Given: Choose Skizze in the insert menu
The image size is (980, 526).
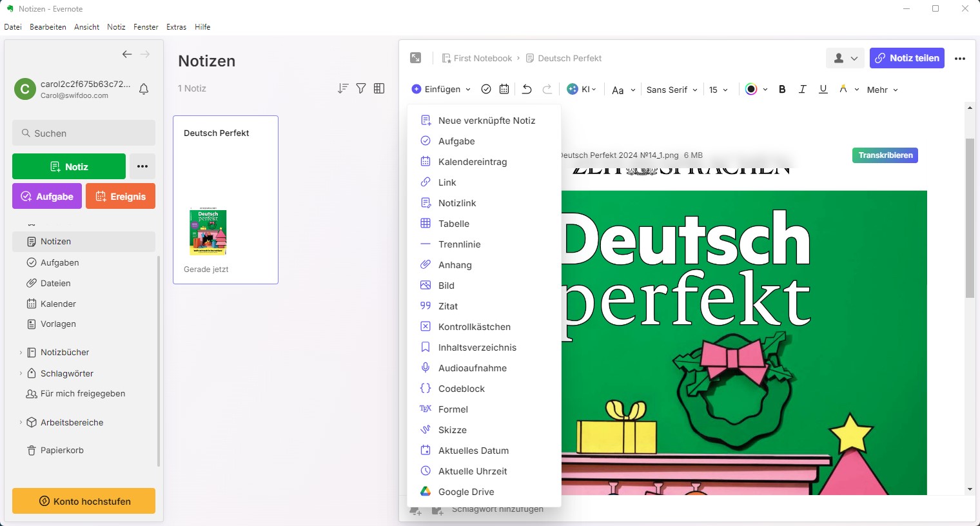Looking at the screenshot, I should (x=484, y=430).
